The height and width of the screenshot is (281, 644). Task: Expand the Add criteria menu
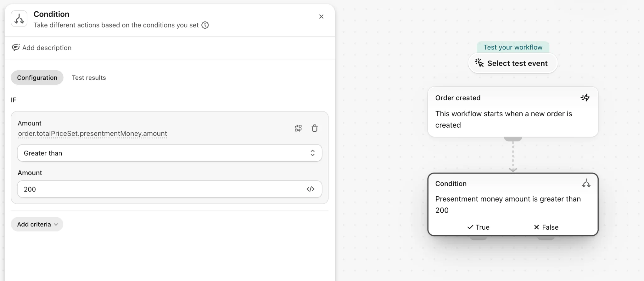click(37, 224)
